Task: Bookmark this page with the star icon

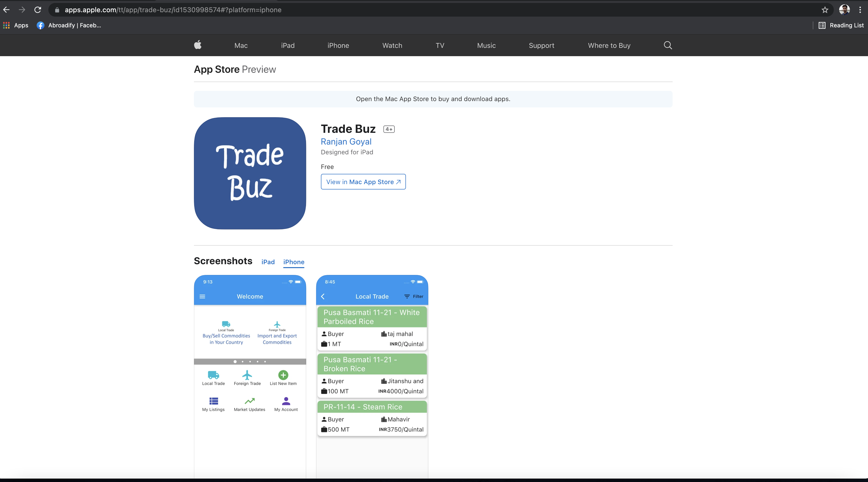Action: click(825, 10)
